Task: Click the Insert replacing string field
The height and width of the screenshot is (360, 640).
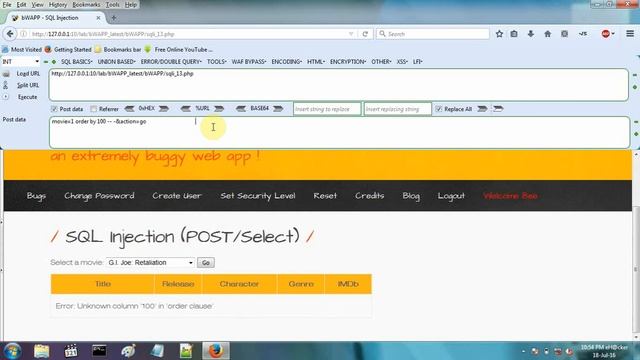Action: tap(398, 109)
